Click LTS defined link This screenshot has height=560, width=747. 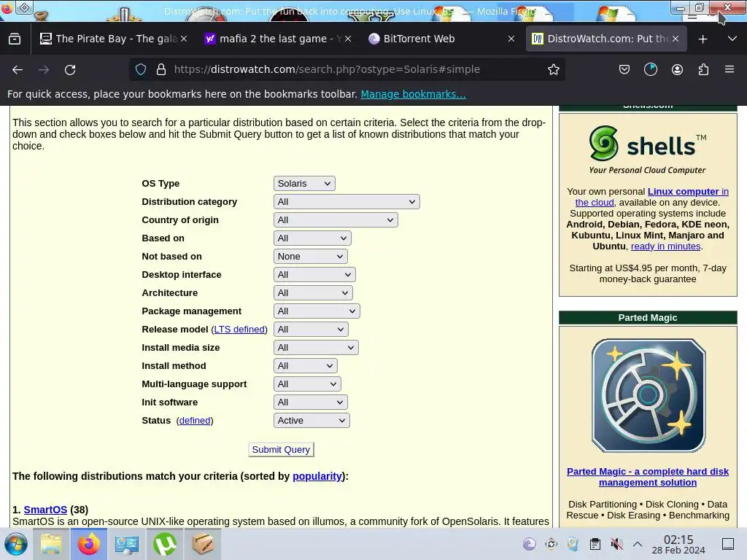239,330
